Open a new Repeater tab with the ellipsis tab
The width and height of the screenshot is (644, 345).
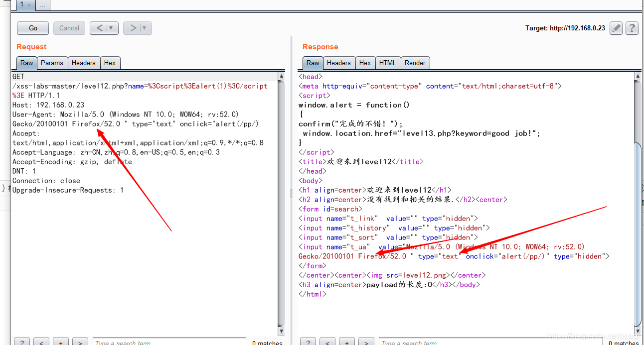pyautogui.click(x=43, y=5)
